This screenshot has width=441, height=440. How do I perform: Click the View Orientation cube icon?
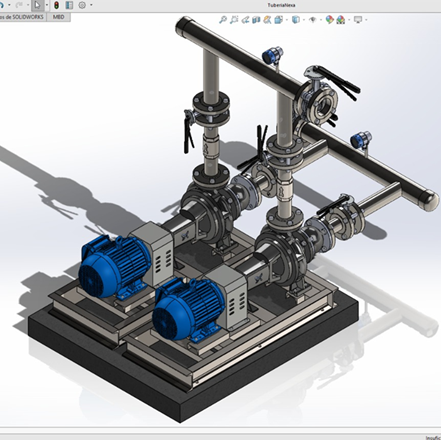point(278,20)
